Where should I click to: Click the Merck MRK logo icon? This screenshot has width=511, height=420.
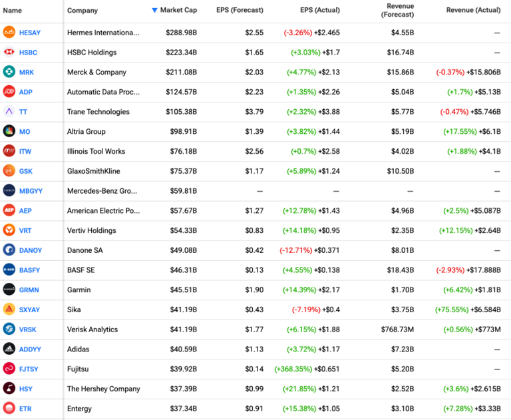coord(9,72)
